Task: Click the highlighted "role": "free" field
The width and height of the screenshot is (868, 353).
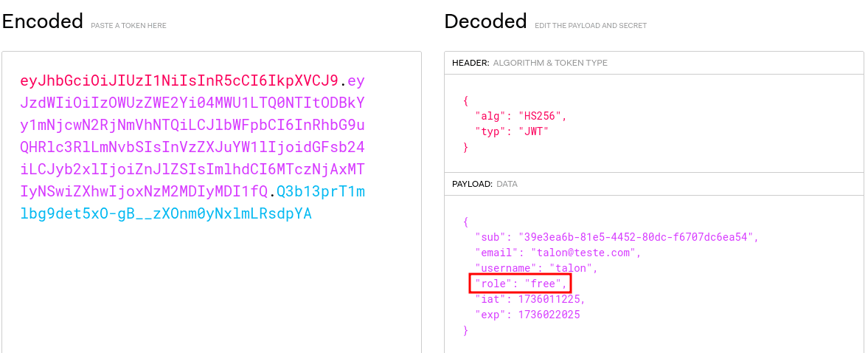Action: pyautogui.click(x=520, y=284)
